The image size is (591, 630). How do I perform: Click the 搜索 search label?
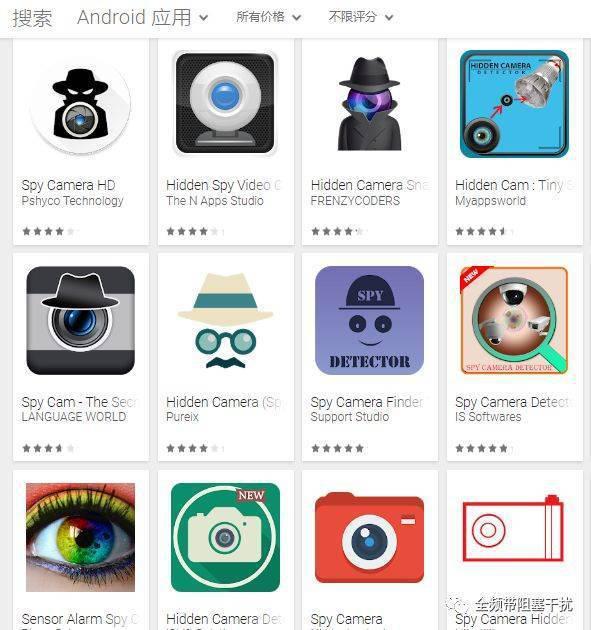coord(32,18)
